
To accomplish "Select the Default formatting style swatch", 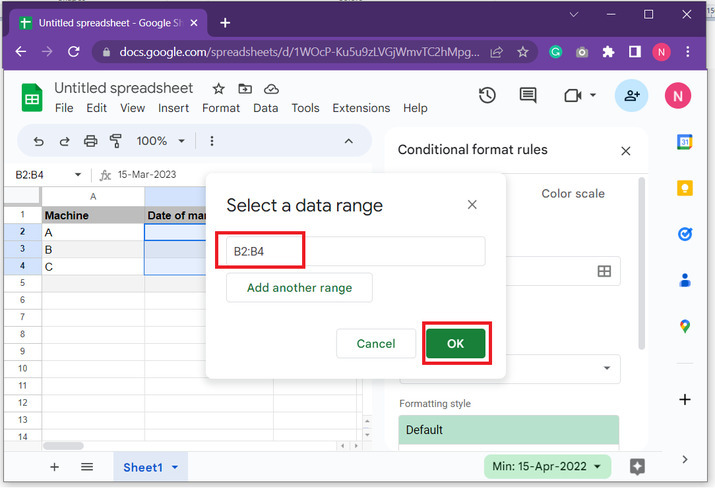I will (x=509, y=430).
